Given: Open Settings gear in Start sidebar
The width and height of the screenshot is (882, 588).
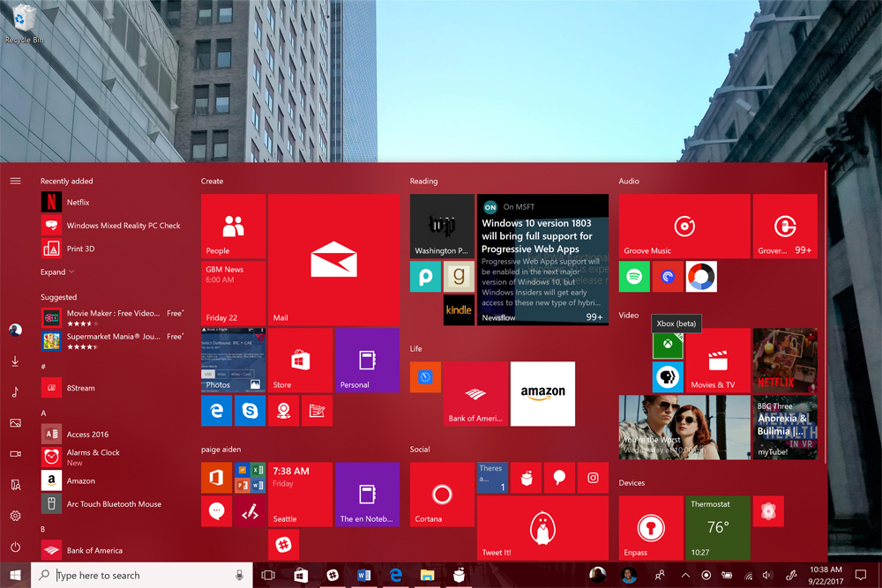Looking at the screenshot, I should pos(15,516).
